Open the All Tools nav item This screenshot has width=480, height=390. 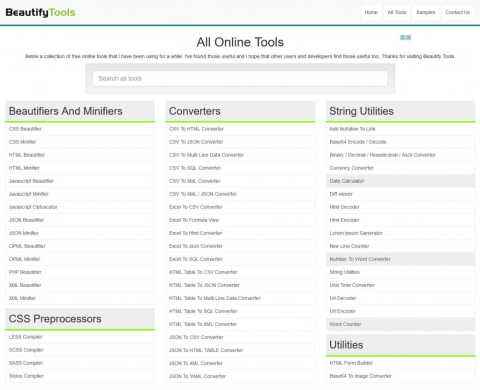(x=397, y=12)
